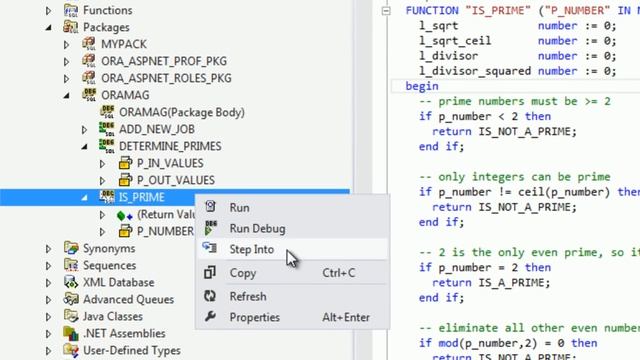Viewport: 640px width, 360px height.
Task: Click the User-Defined Types folder icon
Action: (71, 350)
